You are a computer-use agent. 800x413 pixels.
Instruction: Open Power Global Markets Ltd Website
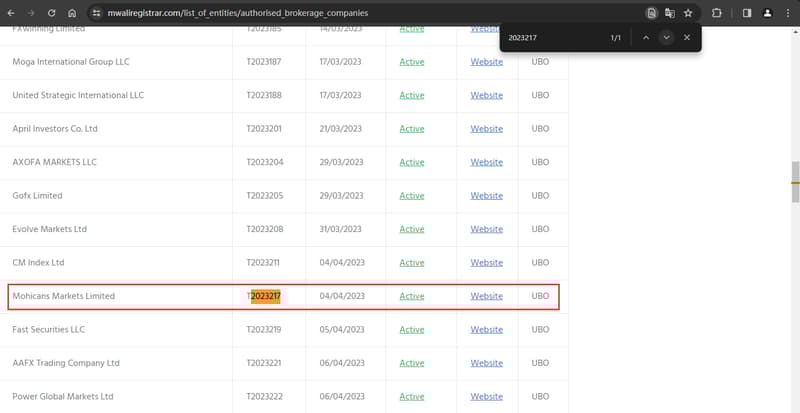tap(486, 397)
